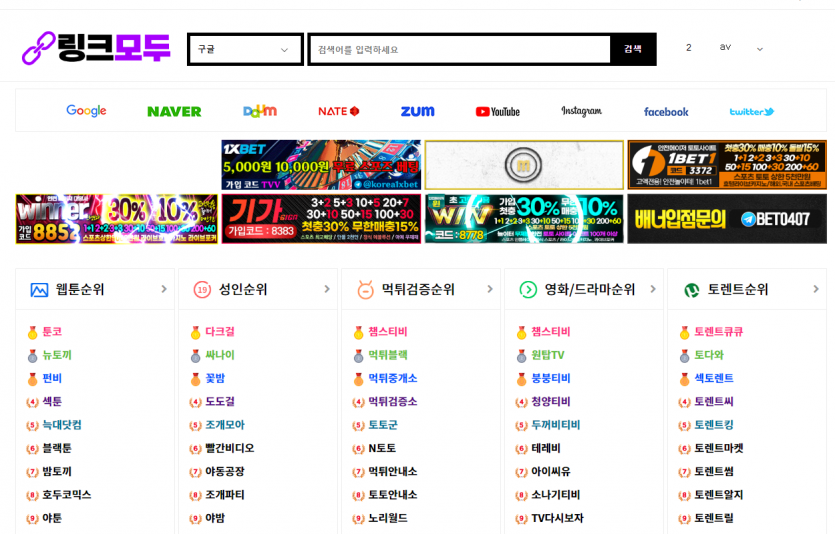Open the 블랙툰 link
Viewport: 835px width, 534px height.
(57, 448)
